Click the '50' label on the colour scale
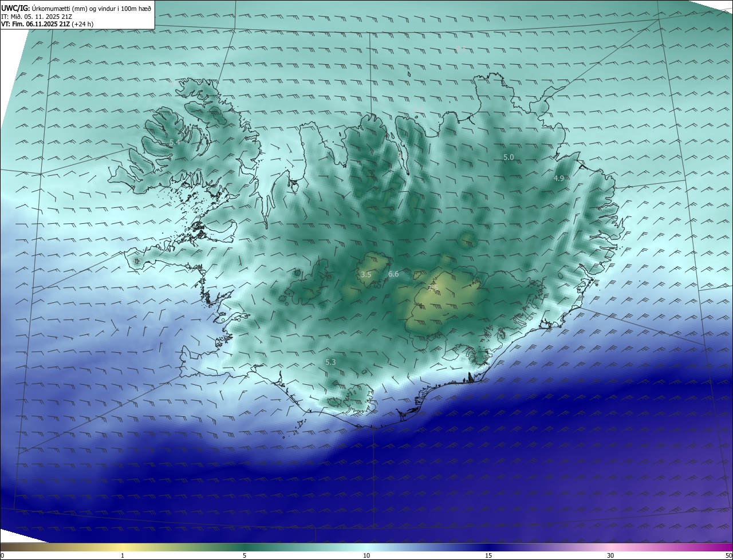733x560 pixels. tap(728, 555)
